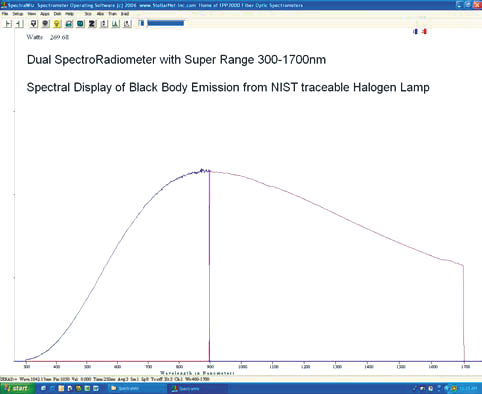Click the dark bulb reference icon
Screen dimensions: 482x394
[45, 23]
